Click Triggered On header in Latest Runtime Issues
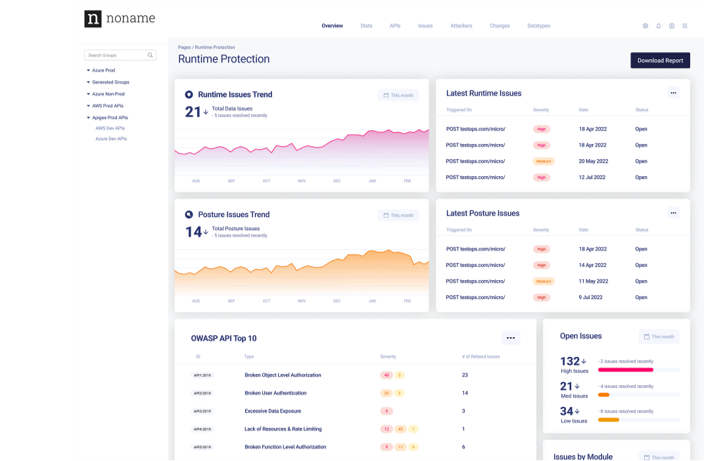The image size is (704, 461). tap(459, 110)
